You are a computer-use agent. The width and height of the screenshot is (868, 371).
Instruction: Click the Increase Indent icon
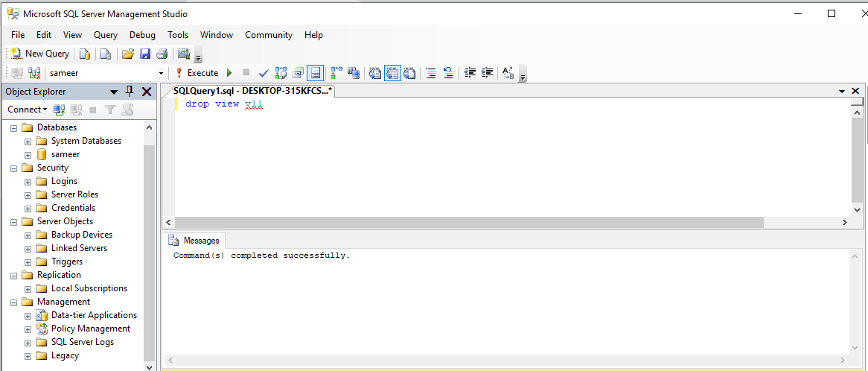point(487,72)
